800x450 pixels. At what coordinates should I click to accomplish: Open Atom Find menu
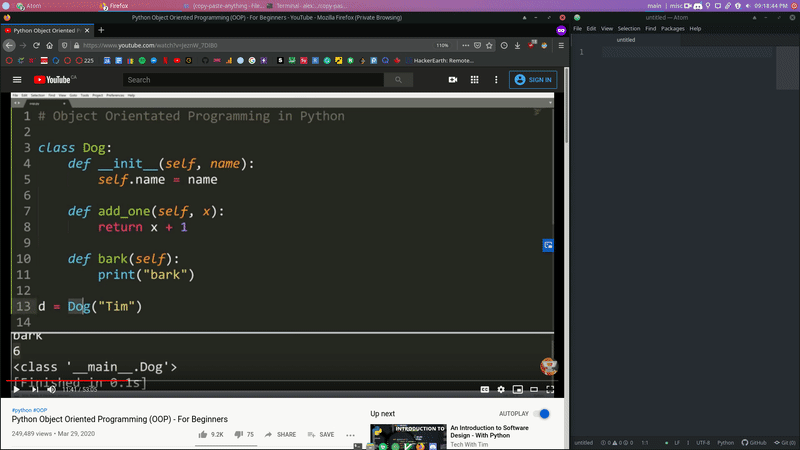pyautogui.click(x=651, y=29)
